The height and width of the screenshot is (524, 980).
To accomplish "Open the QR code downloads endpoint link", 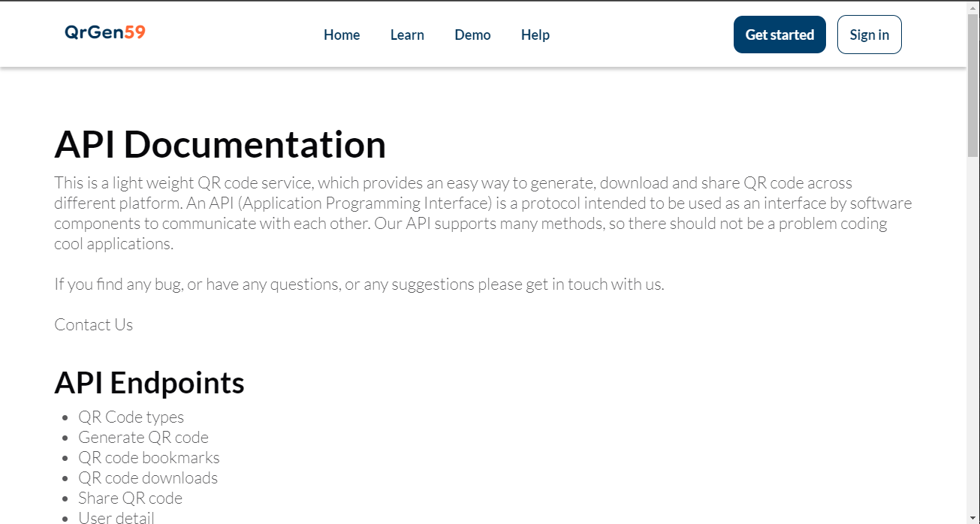I will click(x=148, y=477).
